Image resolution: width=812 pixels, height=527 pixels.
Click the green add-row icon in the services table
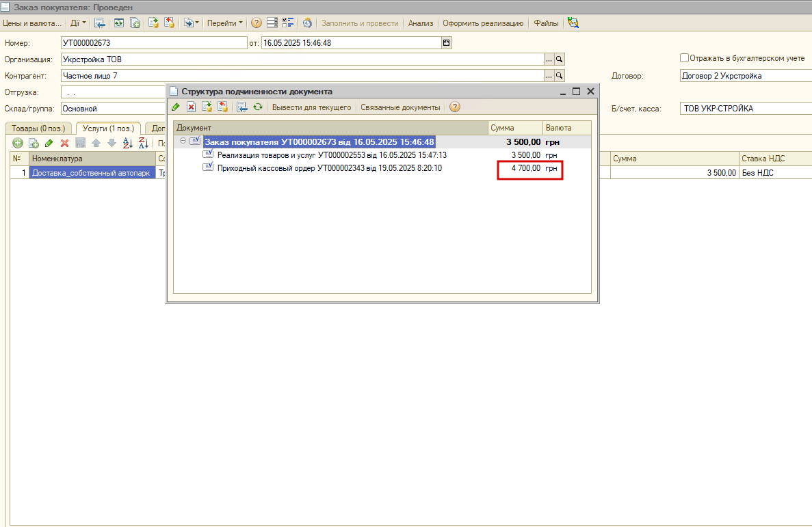click(18, 144)
